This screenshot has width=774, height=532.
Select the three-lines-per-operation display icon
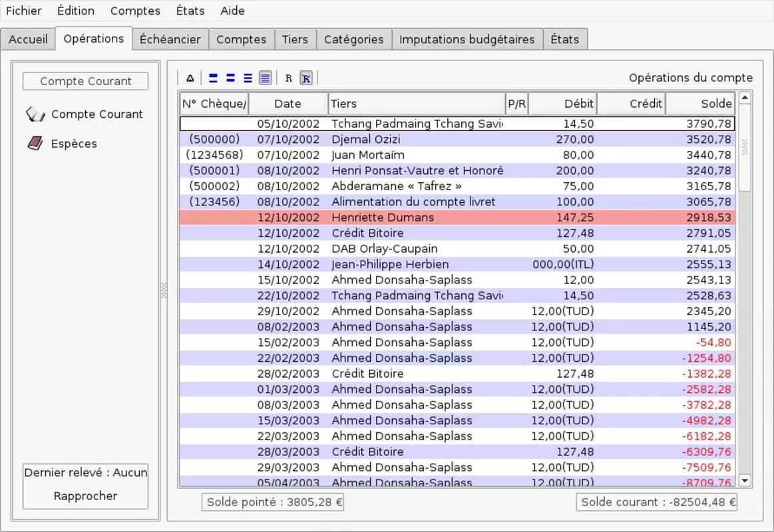coord(248,78)
